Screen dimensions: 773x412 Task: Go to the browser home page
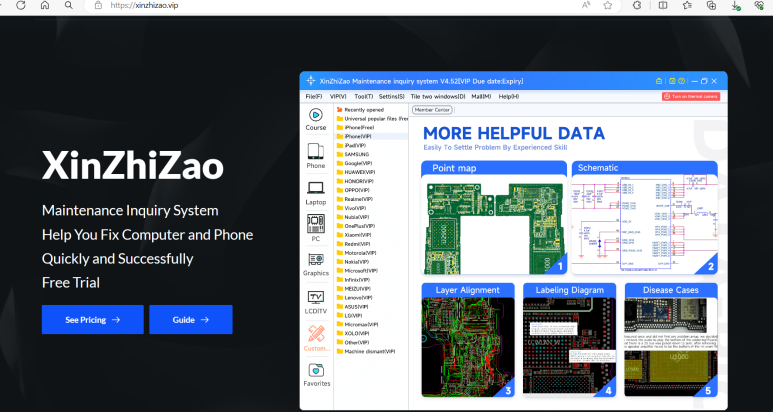(x=45, y=5)
